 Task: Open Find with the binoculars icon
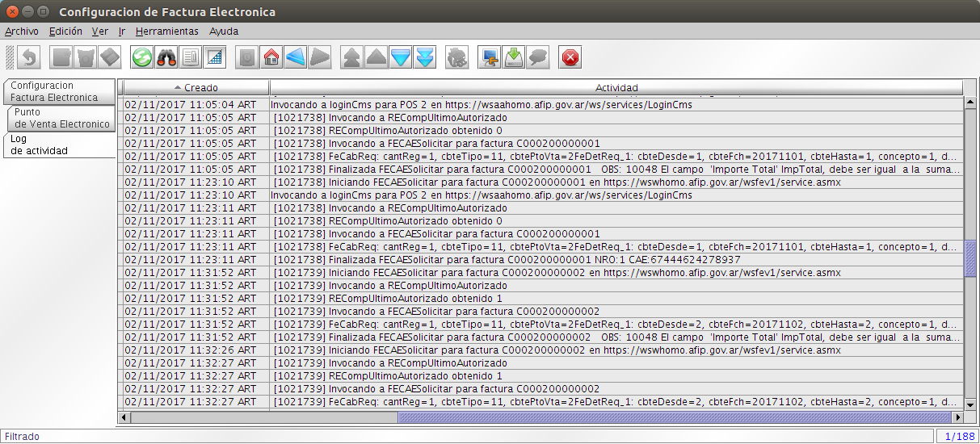pyautogui.click(x=166, y=57)
